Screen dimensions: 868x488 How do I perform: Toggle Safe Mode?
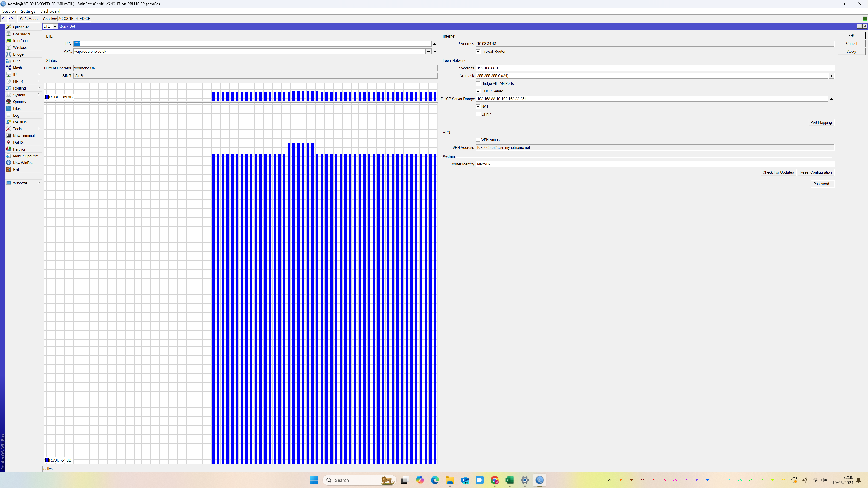28,19
